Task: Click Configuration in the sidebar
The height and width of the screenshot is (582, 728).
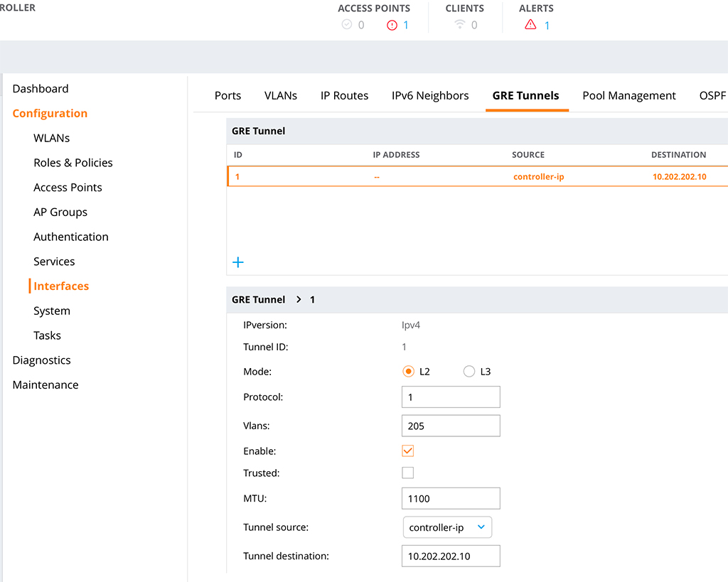Action: pyautogui.click(x=50, y=113)
